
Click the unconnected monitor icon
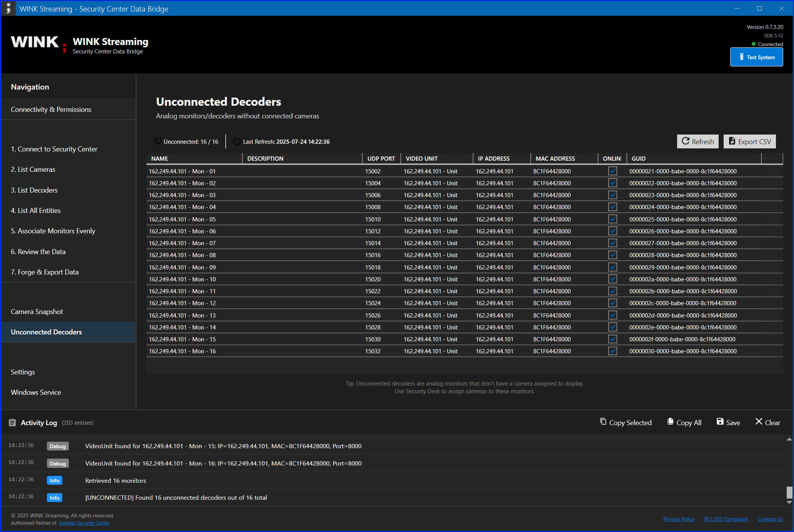click(157, 141)
